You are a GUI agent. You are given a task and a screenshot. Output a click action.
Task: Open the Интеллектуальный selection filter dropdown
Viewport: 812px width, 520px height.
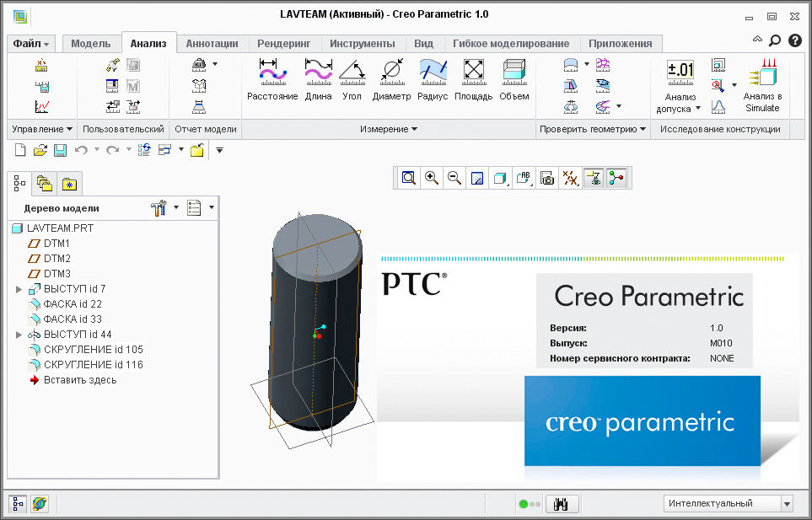pyautogui.click(x=787, y=503)
